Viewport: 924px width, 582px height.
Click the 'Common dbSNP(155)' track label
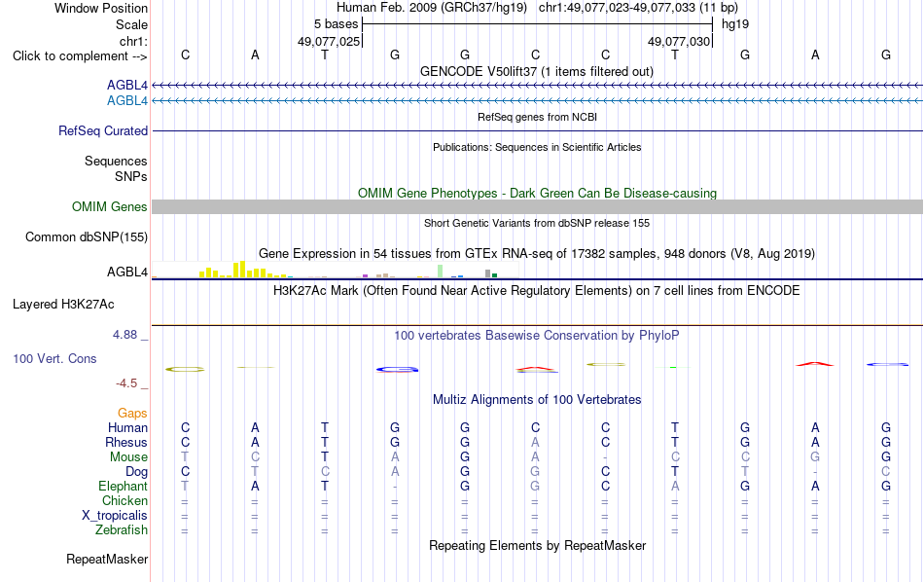87,237
